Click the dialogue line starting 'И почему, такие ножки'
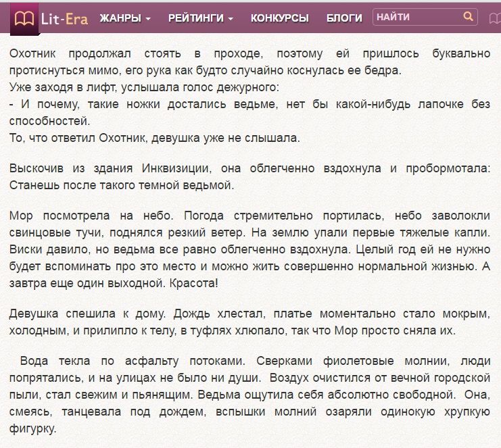Screen dimensions: 501x448 (x=249, y=111)
